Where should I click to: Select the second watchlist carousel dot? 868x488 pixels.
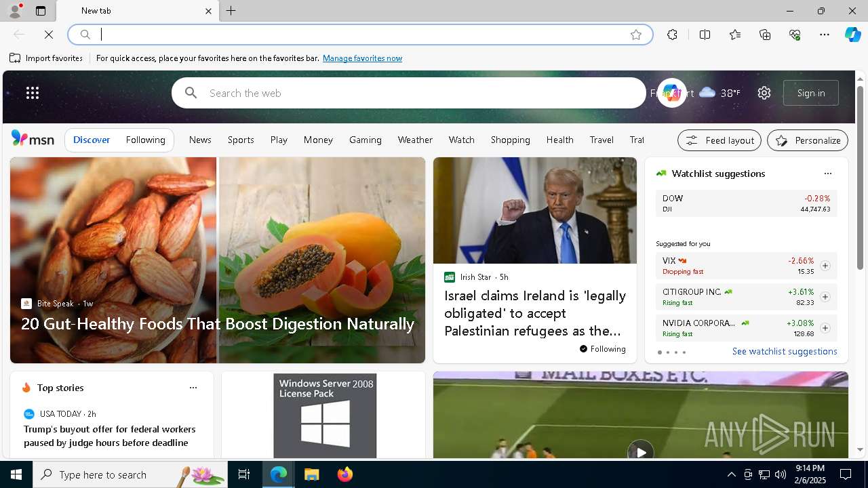(x=667, y=352)
